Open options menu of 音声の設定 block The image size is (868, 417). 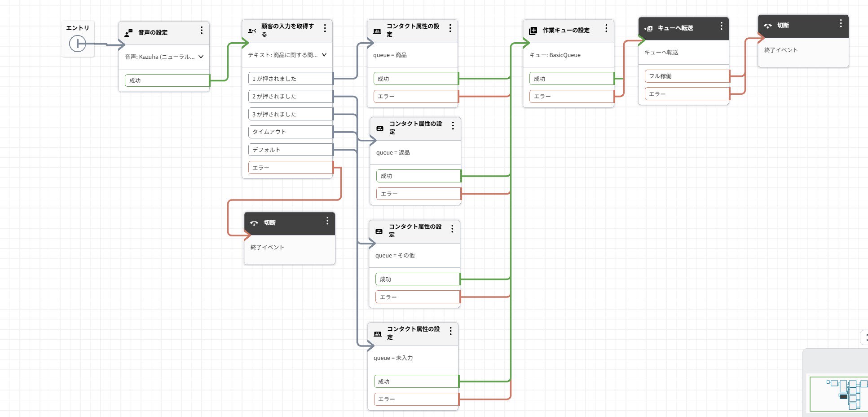tap(202, 30)
